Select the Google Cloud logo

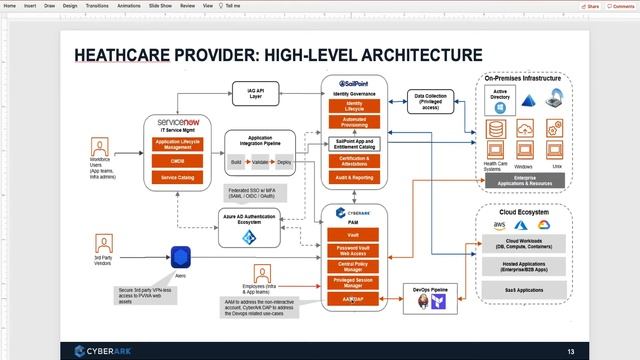[544, 224]
